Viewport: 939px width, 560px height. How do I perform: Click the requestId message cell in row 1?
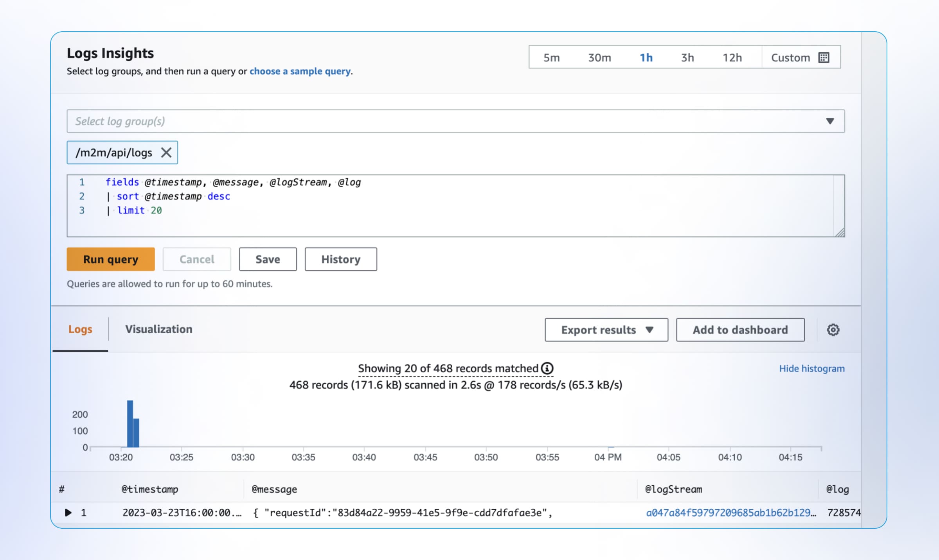[x=403, y=513]
